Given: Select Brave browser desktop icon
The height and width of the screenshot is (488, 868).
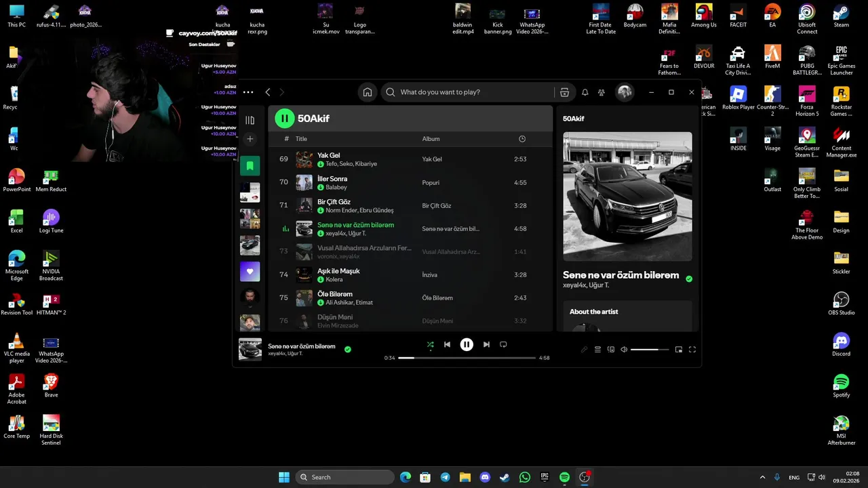Looking at the screenshot, I should [51, 385].
